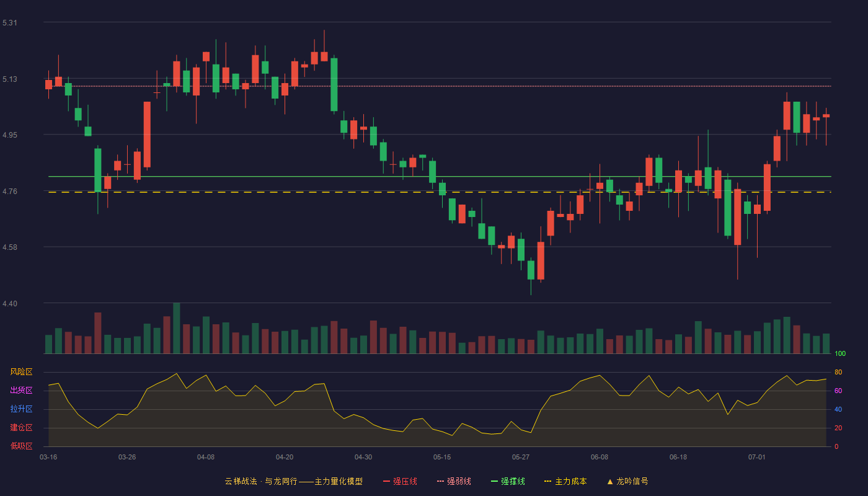
Task: Click the 4.40 price axis label
Action: tap(10, 304)
